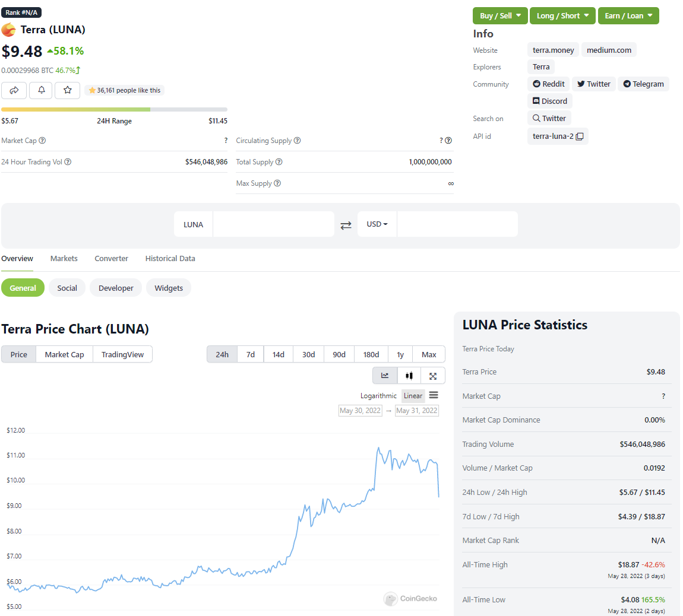Open the Historical Data tab

pyautogui.click(x=170, y=259)
